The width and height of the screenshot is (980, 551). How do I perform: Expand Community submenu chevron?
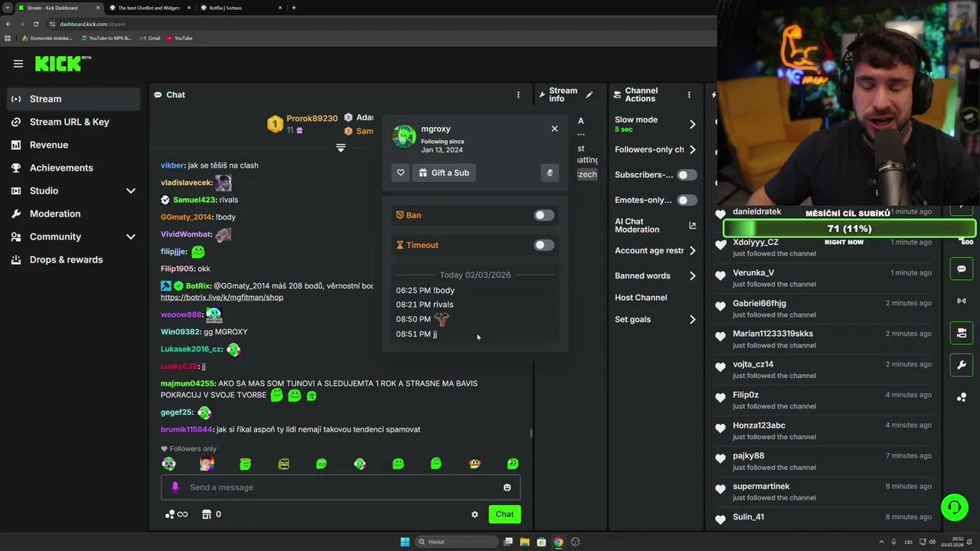pos(130,236)
